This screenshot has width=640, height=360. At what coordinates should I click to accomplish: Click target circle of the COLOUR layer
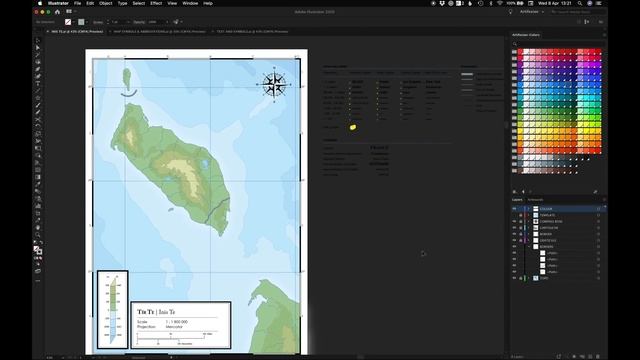click(x=598, y=209)
